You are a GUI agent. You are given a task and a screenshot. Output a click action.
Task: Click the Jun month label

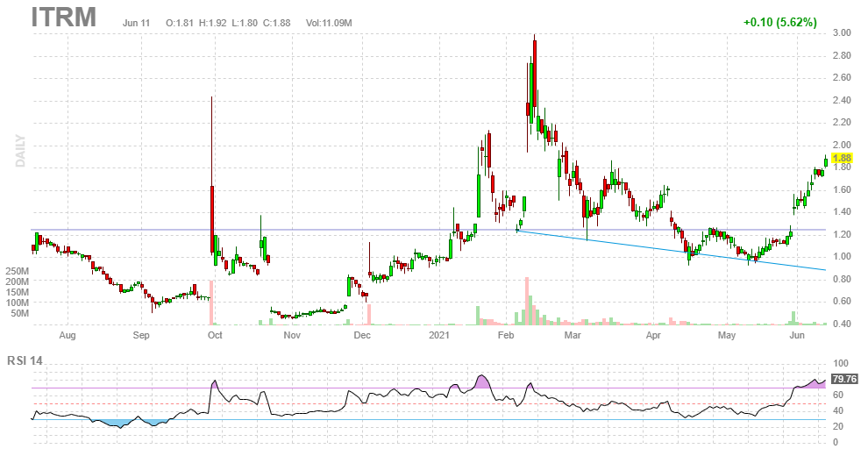[796, 335]
